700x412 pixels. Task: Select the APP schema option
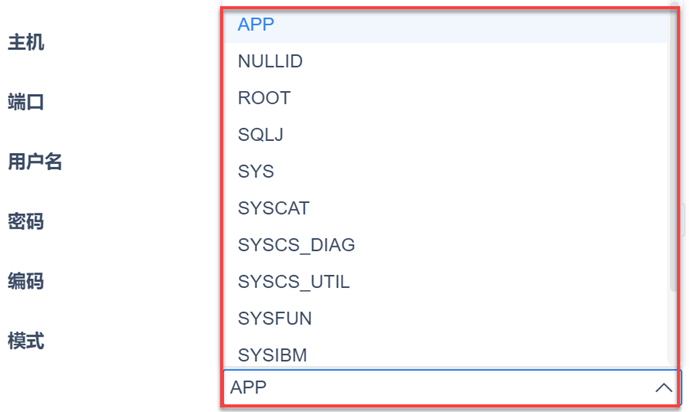256,25
